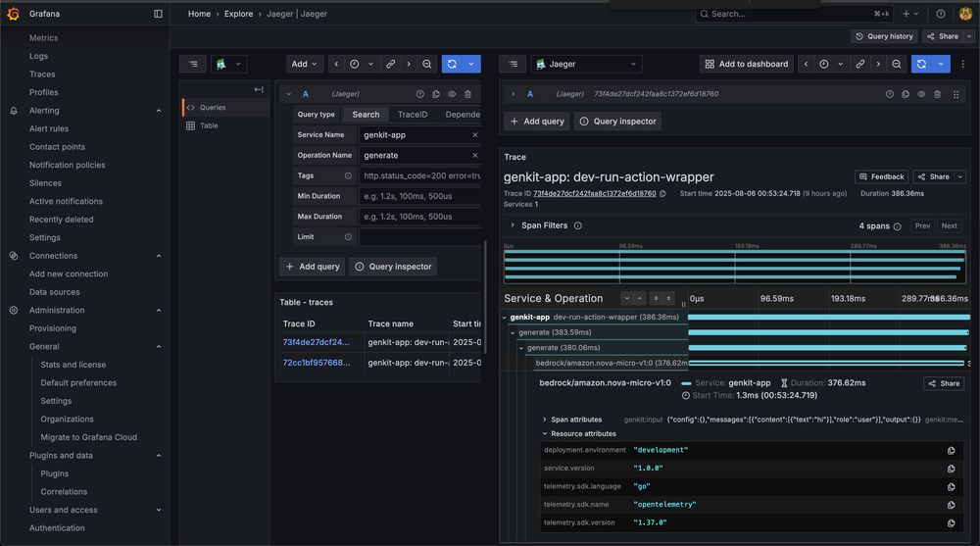Expand the Span Filters section
The width and height of the screenshot is (980, 546).
coord(513,225)
